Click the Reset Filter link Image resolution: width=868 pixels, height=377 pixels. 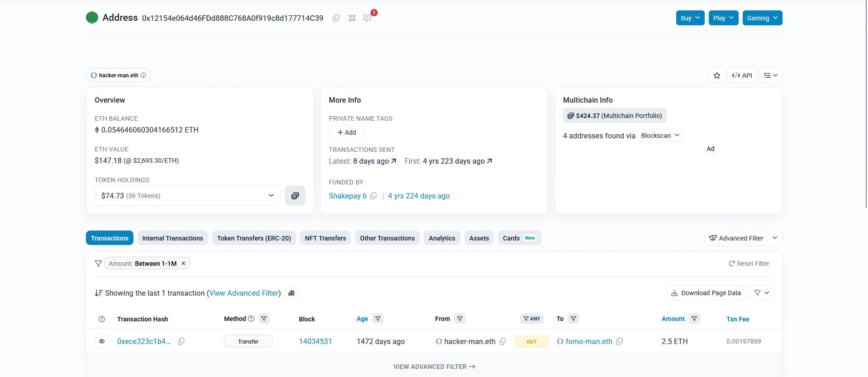749,264
